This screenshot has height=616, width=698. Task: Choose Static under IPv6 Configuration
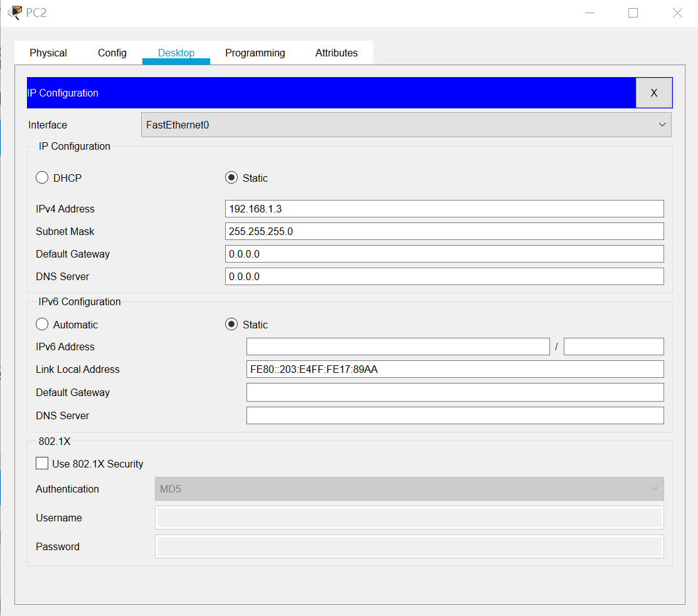click(231, 324)
